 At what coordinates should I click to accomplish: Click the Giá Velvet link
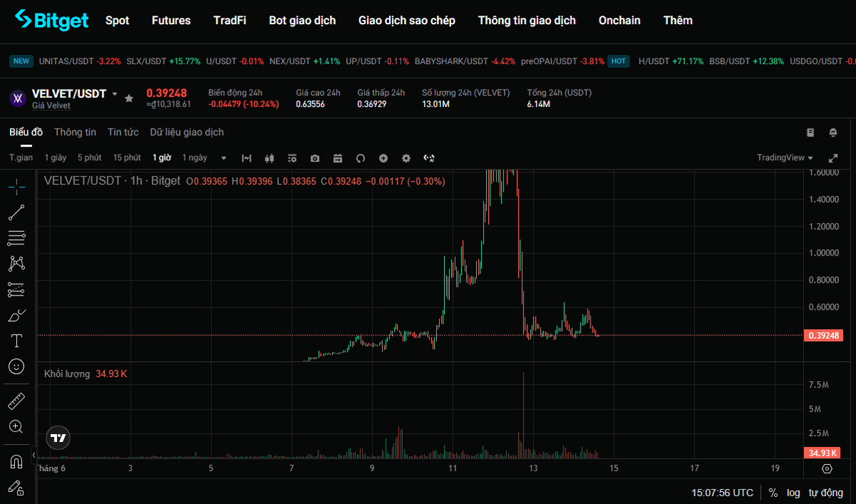(x=51, y=106)
